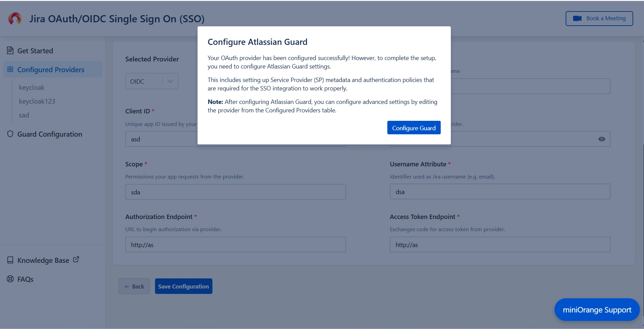The width and height of the screenshot is (644, 329).
Task: Click the Configure Atlassian Guard dialog title
Action: [x=258, y=42]
